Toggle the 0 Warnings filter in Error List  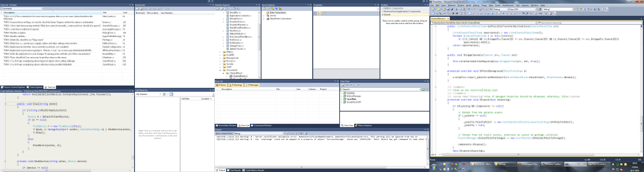coord(235,85)
